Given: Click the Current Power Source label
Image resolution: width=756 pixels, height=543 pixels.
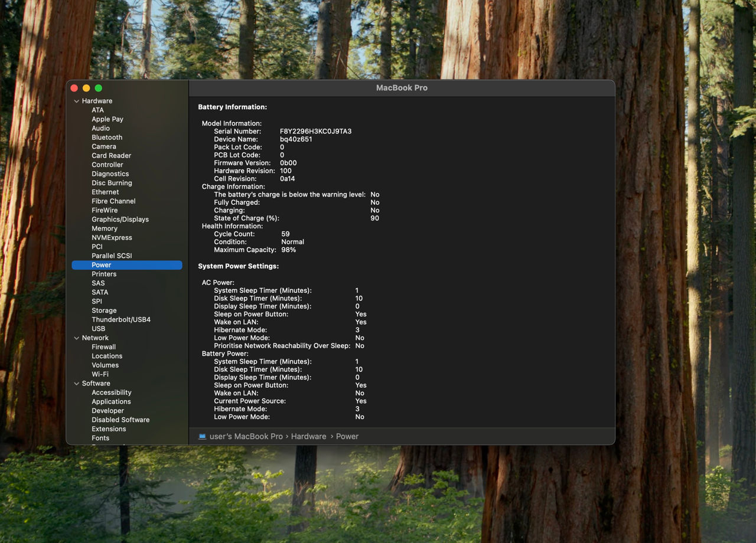Looking at the screenshot, I should click(x=250, y=401).
